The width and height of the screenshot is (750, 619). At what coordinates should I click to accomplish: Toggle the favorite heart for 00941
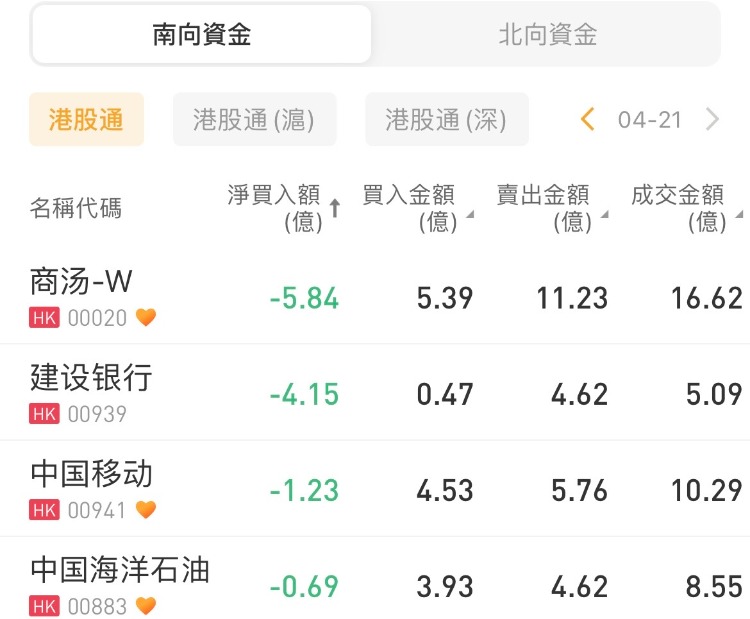click(146, 509)
